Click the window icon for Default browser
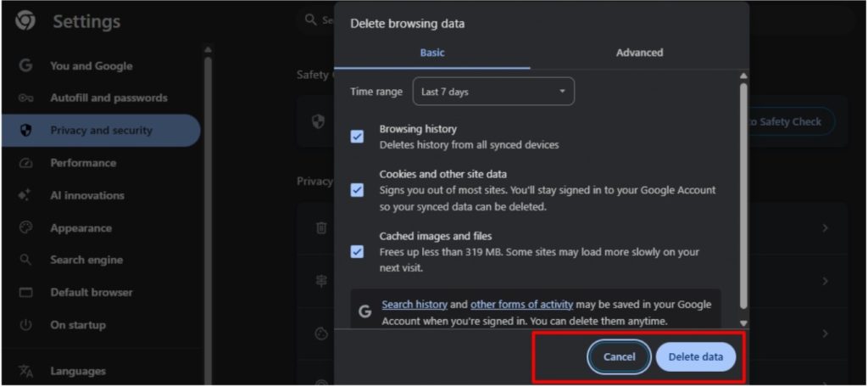Screen dimensions: 868x387 tap(25, 292)
